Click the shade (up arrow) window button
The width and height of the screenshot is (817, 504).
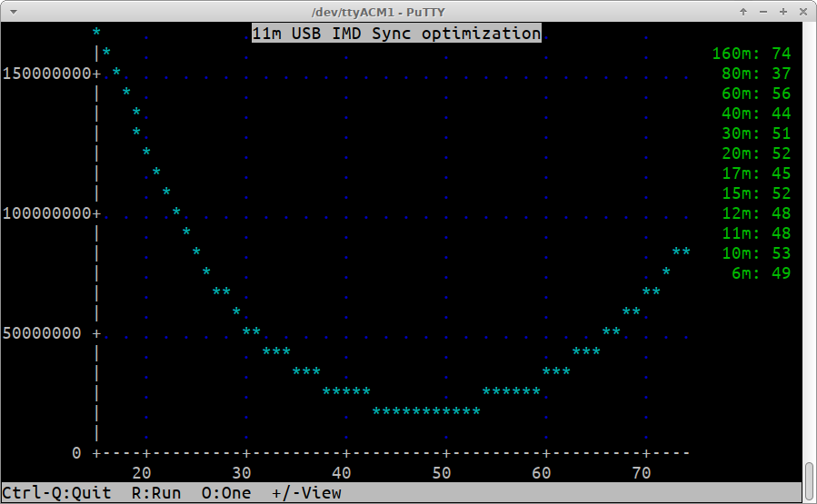pyautogui.click(x=743, y=11)
